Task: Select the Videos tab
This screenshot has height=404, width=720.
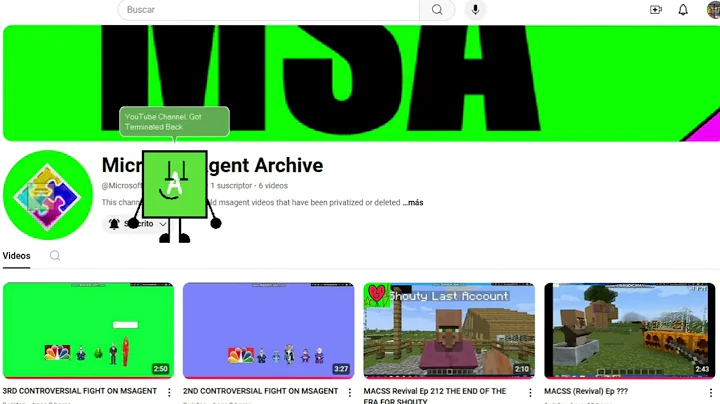Action: [x=17, y=256]
